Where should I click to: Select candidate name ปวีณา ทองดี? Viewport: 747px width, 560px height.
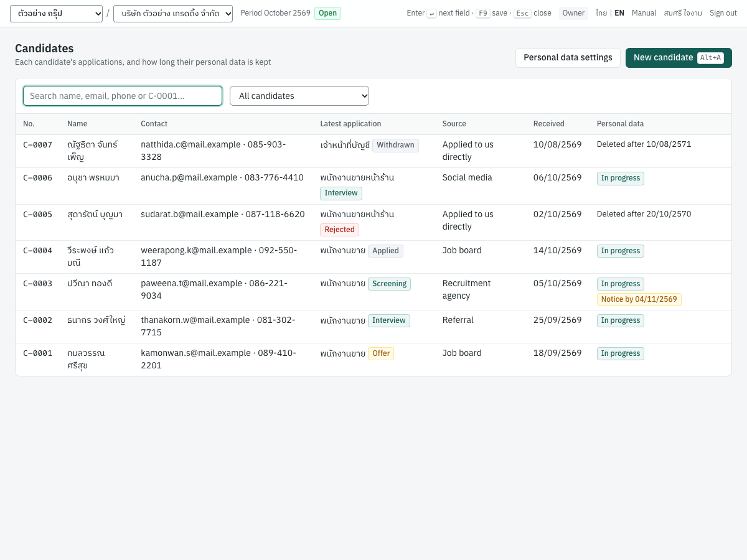pos(90,283)
